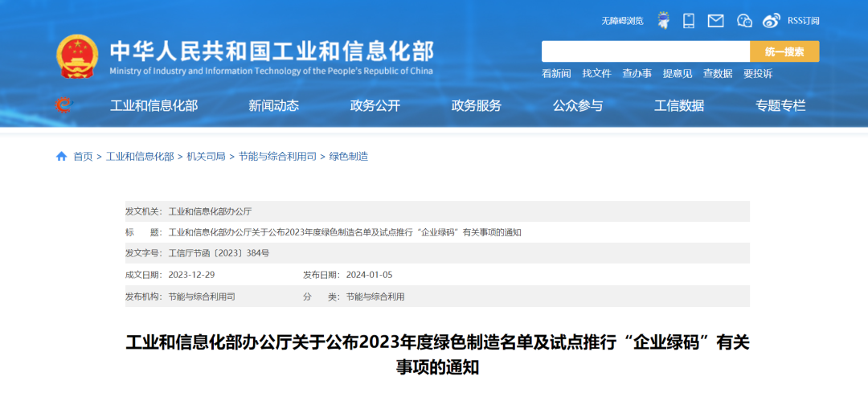
Task: Go to 首页 in breadcrumb
Action: coord(83,157)
